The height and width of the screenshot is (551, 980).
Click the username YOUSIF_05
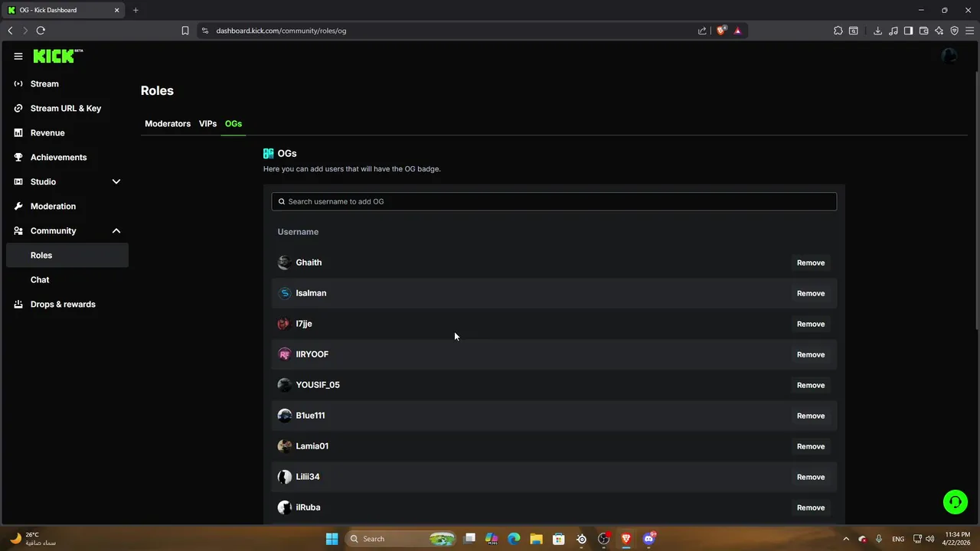pos(318,385)
